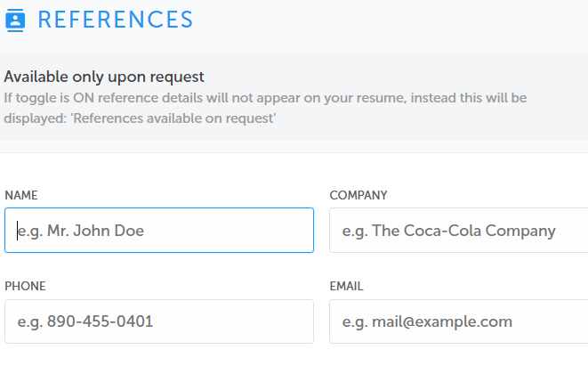Click the 'e.g. Mr. John Doe' placeholder
The image size is (588, 366).
(80, 231)
